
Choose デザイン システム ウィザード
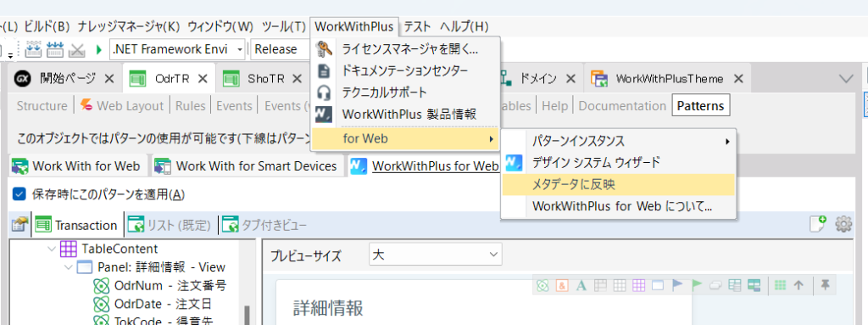[618, 163]
